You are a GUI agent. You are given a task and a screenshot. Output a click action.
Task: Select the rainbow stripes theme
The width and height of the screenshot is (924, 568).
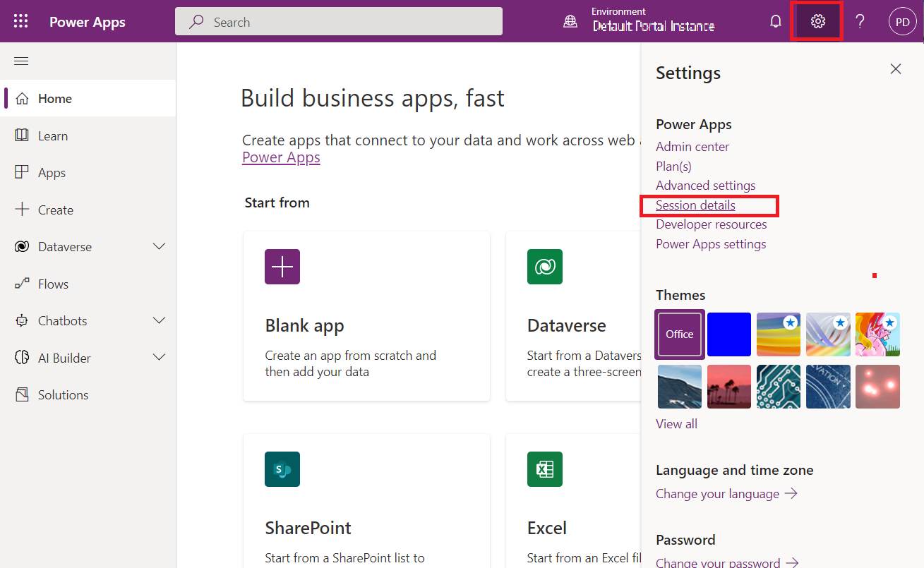click(779, 334)
